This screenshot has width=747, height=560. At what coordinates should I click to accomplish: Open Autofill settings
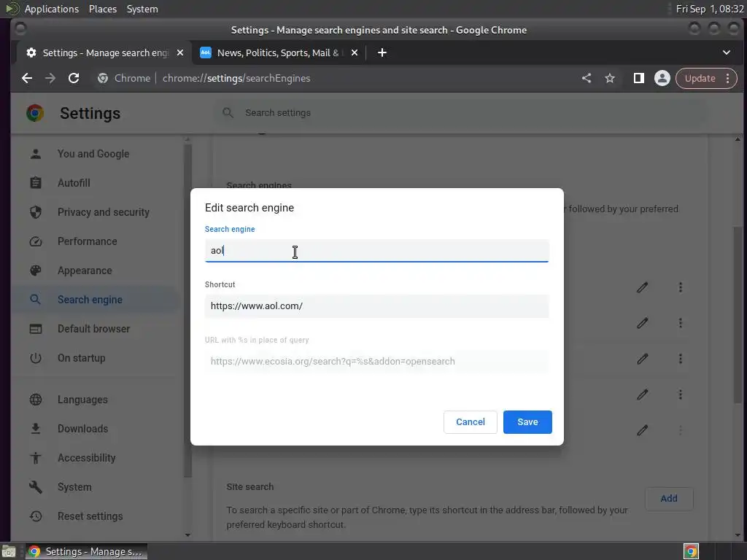pos(74,183)
